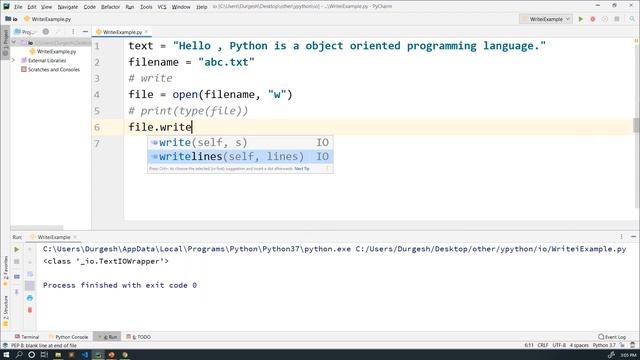Collapse the io project root folder
This screenshot has height=360, width=640.
coord(14,42)
